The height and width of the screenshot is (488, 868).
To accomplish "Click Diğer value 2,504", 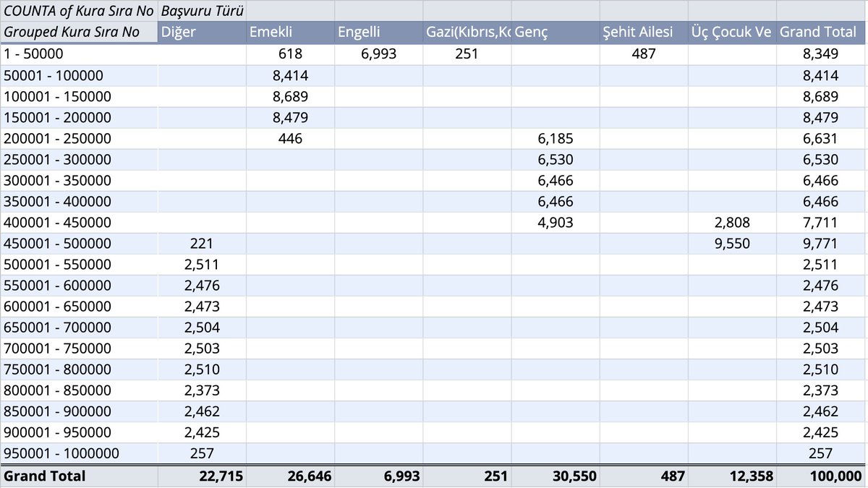I will point(202,327).
